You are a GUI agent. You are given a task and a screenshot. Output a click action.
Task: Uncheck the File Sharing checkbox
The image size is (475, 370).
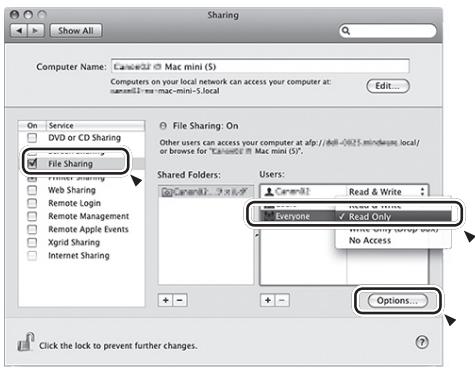tap(32, 163)
